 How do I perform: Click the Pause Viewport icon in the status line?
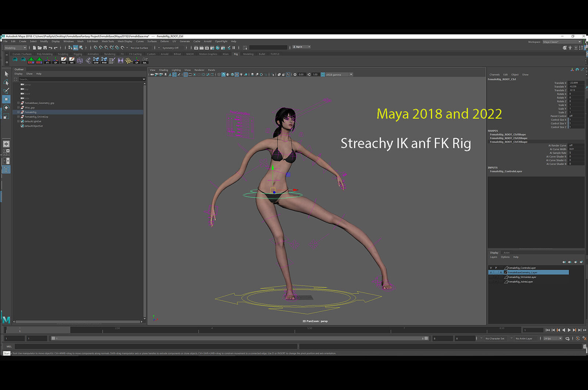point(234,47)
